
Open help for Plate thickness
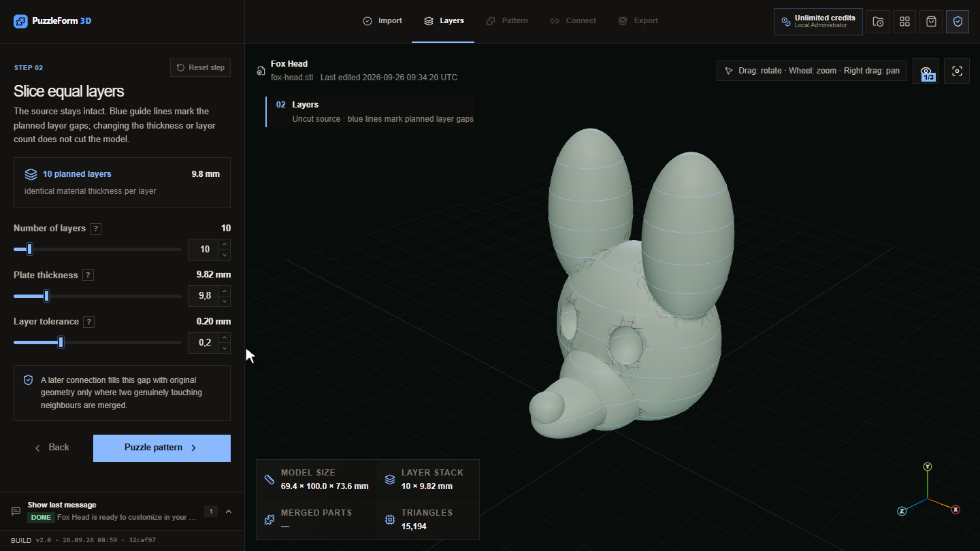pos(88,275)
